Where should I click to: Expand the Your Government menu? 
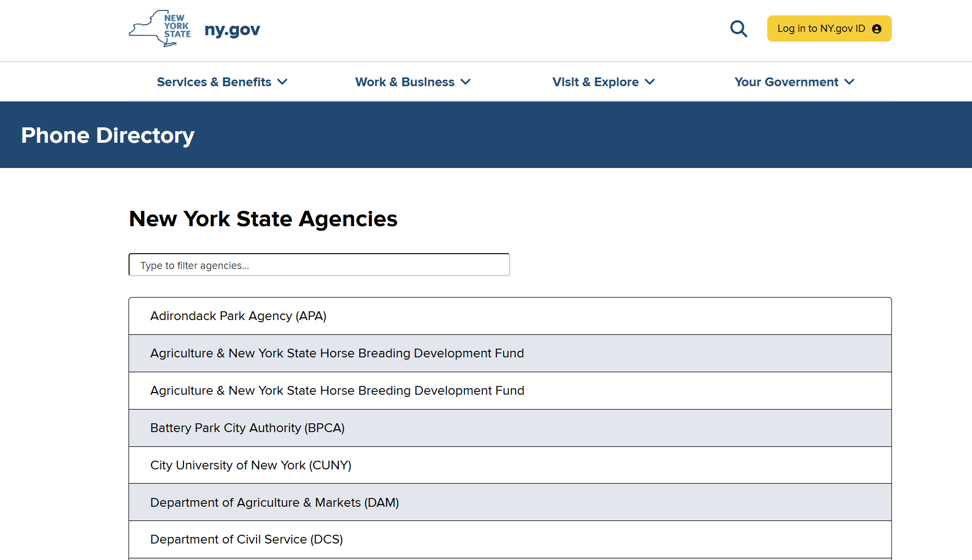pyautogui.click(x=794, y=82)
